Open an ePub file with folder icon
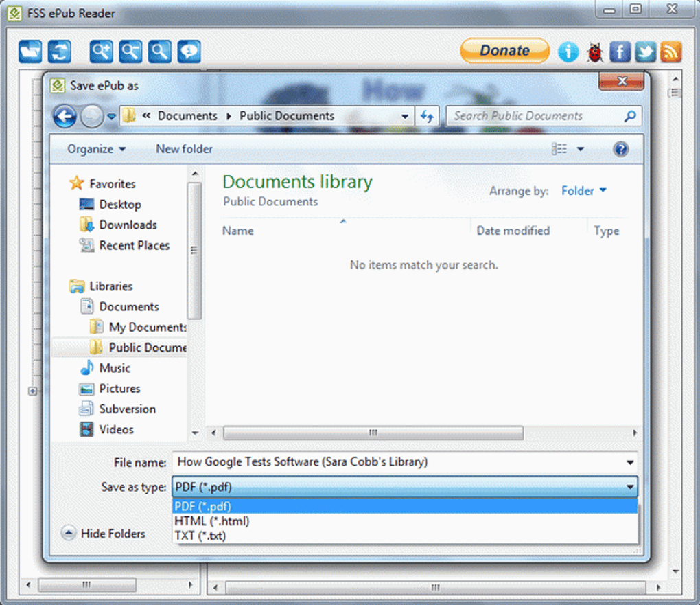 click(30, 52)
